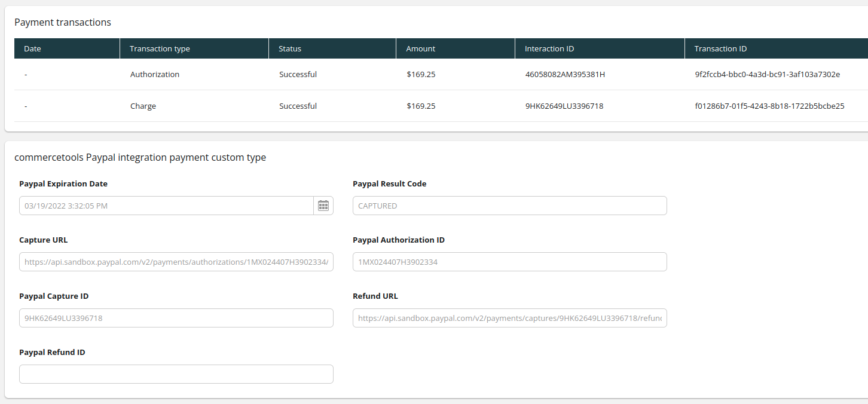
Task: Click the Transaction ID column header
Action: click(x=720, y=48)
